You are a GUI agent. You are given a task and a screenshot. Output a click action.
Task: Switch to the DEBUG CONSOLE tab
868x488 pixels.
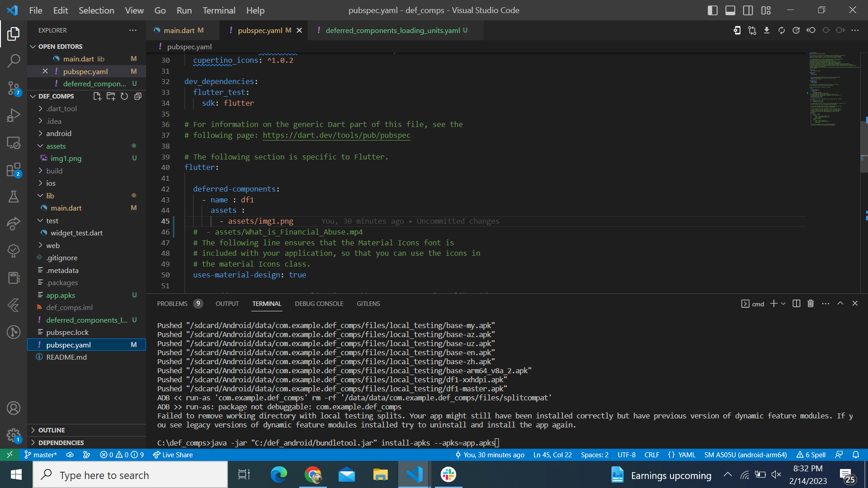[x=319, y=303]
